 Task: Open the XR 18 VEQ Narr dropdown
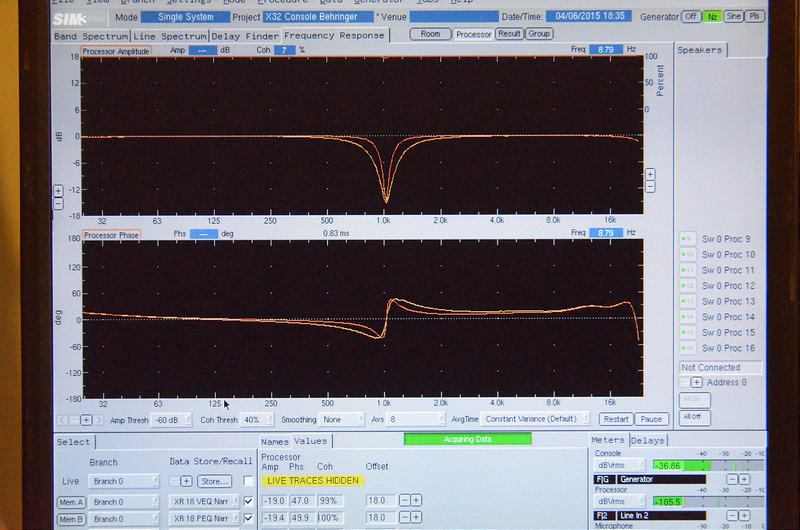tap(204, 501)
